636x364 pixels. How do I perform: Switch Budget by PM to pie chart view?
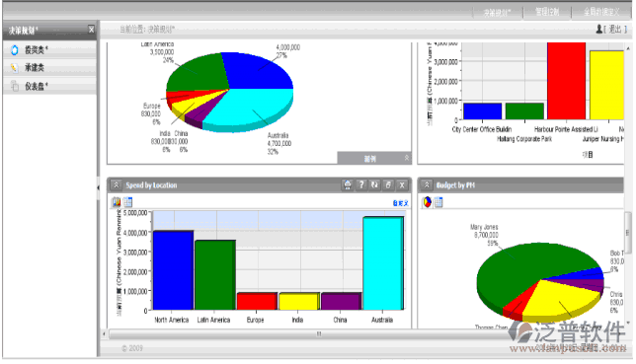point(427,202)
